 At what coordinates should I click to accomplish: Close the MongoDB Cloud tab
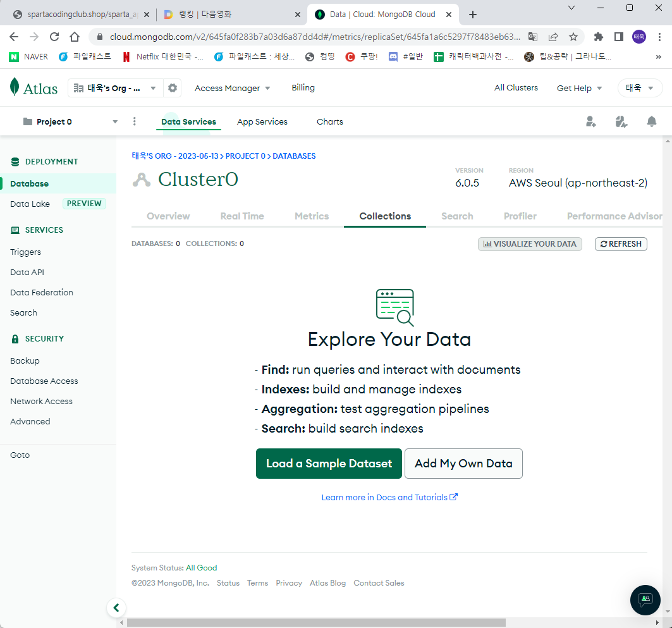449,15
